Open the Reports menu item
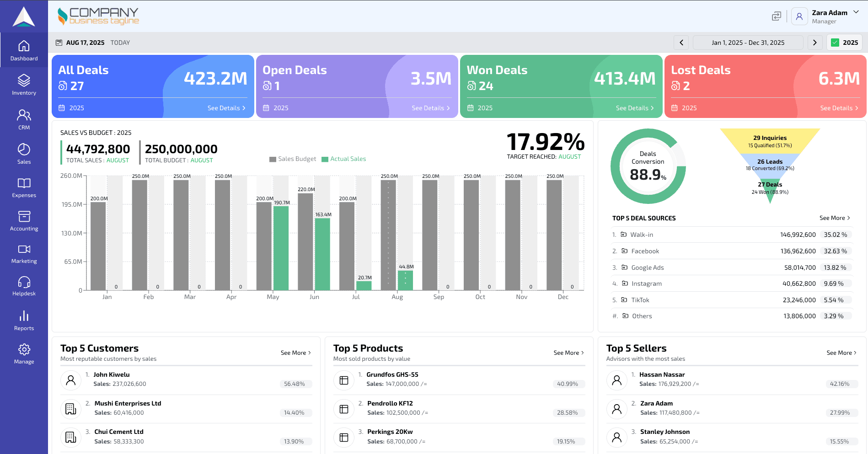The image size is (868, 454). [24, 320]
